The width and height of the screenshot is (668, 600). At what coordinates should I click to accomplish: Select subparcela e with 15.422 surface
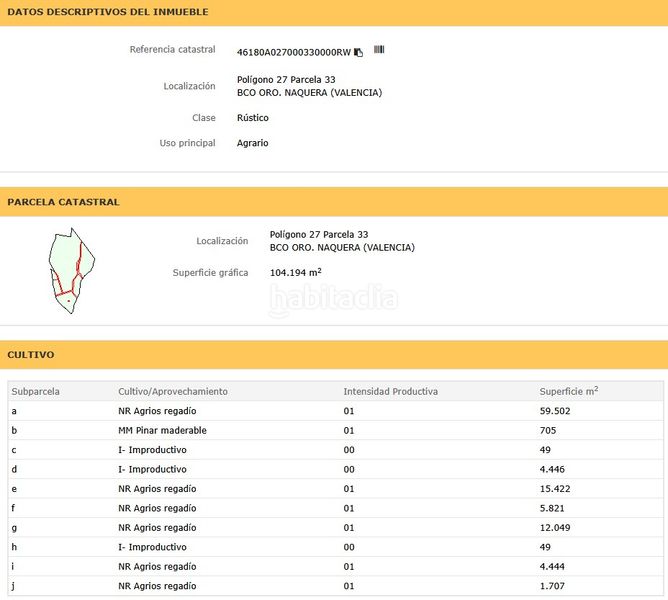(x=336, y=489)
